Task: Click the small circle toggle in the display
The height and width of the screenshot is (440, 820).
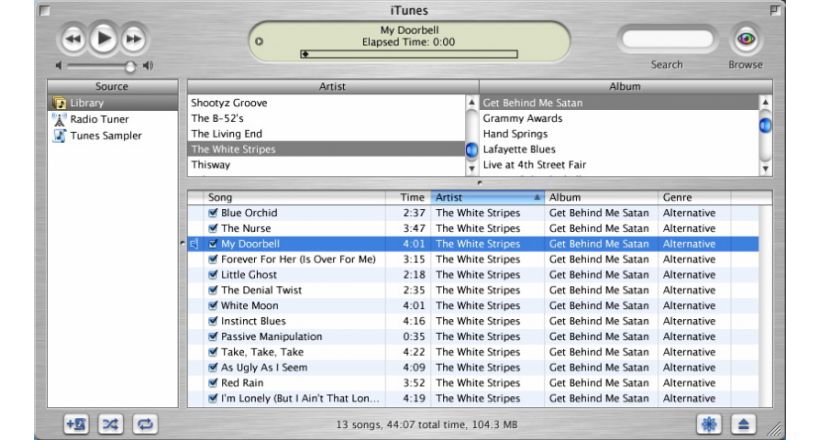Action: [x=259, y=41]
